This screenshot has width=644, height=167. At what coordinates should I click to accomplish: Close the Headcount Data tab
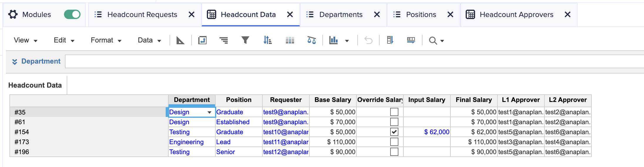click(290, 14)
